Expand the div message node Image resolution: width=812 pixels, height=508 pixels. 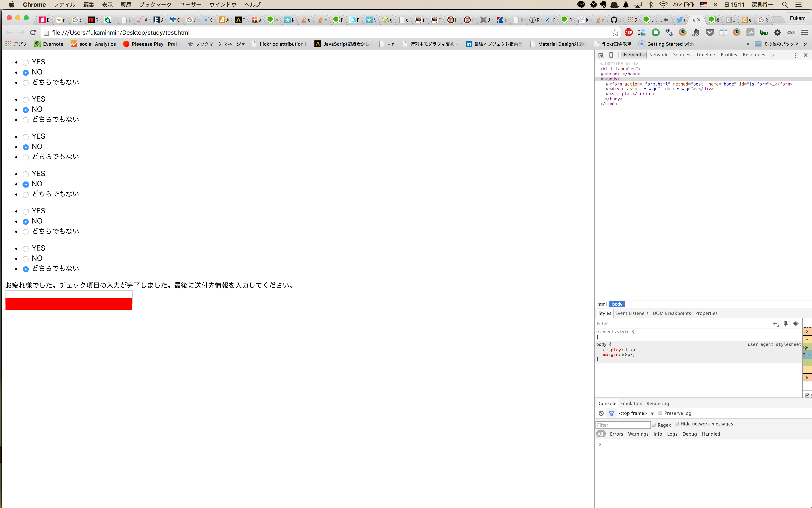click(x=607, y=89)
